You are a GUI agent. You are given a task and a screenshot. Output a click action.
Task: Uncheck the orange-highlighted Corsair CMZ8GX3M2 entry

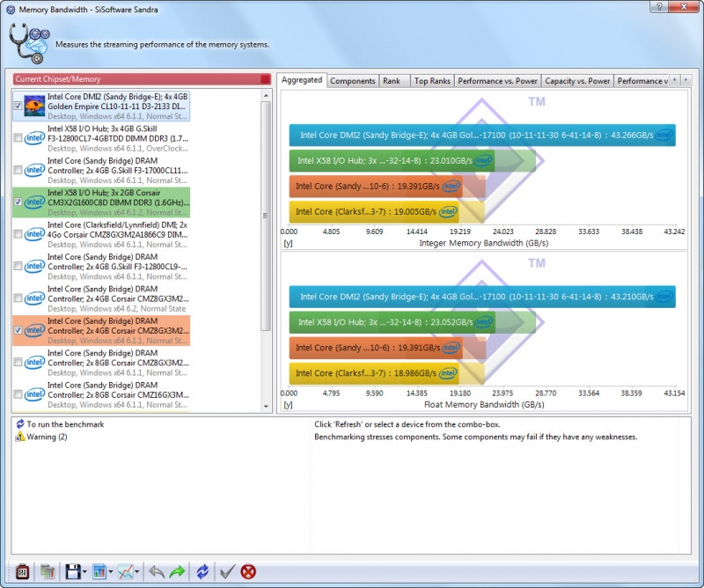[18, 330]
